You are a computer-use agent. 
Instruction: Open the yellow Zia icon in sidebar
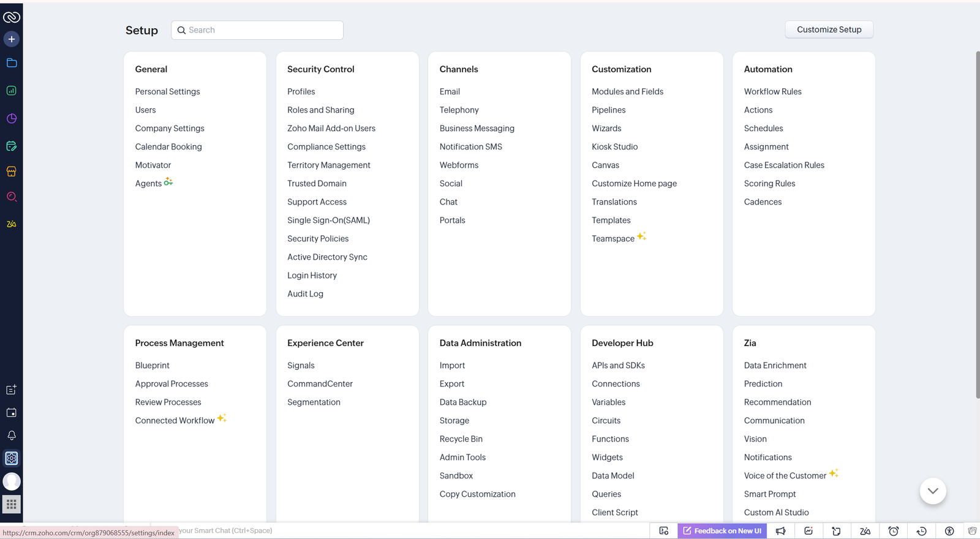[x=12, y=224]
